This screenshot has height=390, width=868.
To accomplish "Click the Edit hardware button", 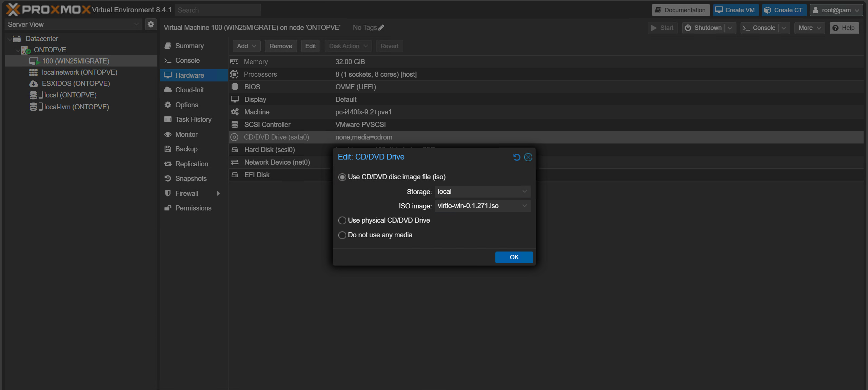I will point(310,46).
